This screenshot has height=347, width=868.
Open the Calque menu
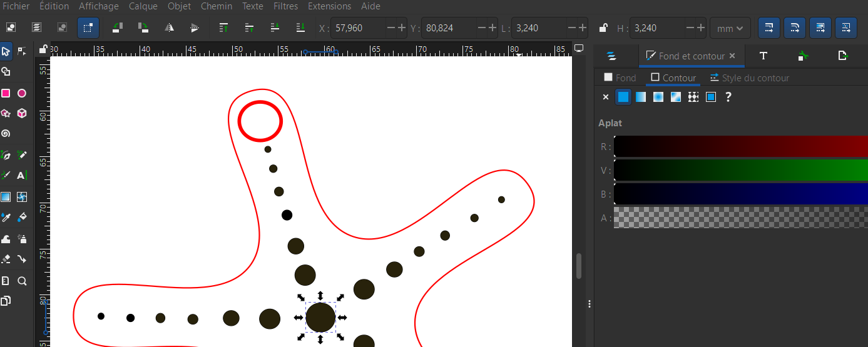tap(143, 6)
